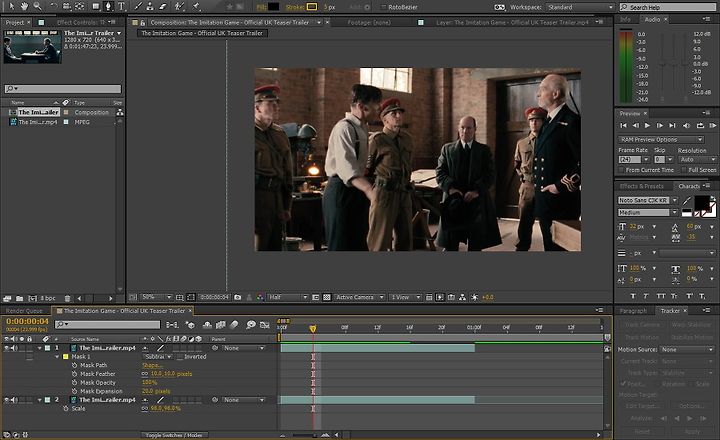The width and height of the screenshot is (720, 440).
Task: Open the Footage (none) viewer tab
Action: tap(369, 22)
